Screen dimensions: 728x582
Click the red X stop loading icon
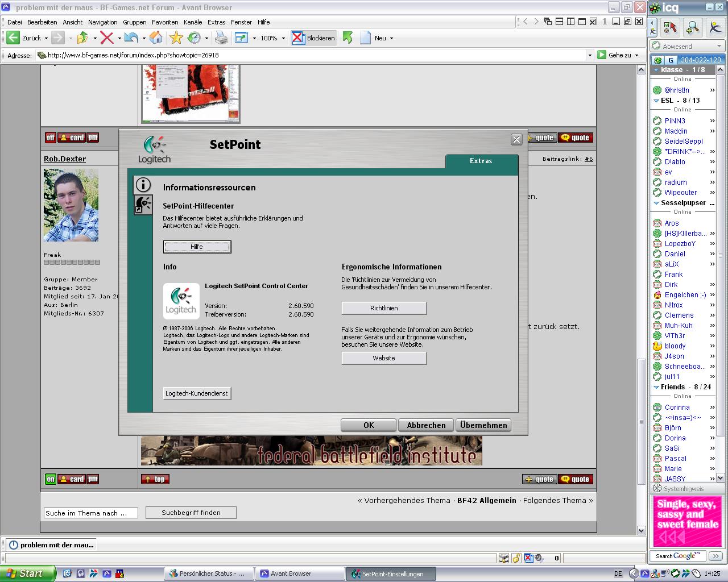pos(106,38)
